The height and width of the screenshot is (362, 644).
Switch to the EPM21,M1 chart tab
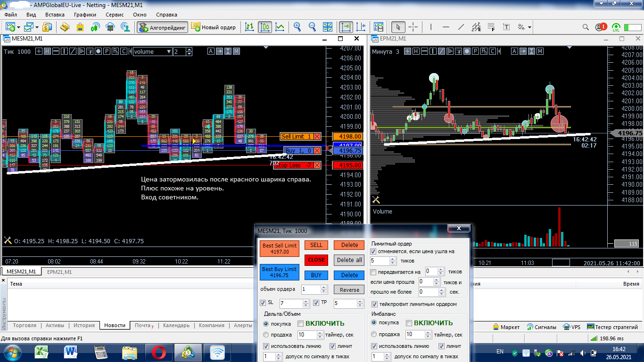(59, 271)
